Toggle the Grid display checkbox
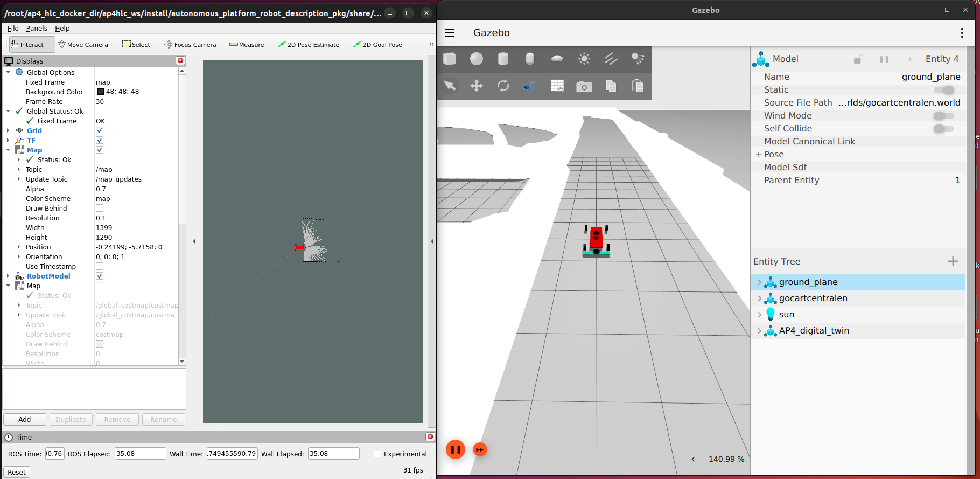 point(100,130)
